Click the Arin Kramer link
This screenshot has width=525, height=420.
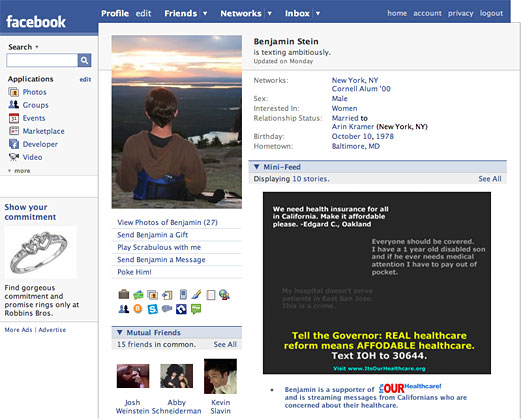353,127
